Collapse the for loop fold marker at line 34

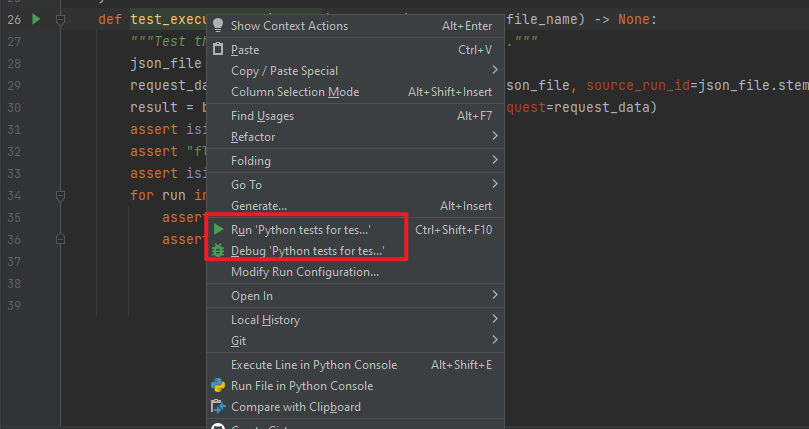click(x=60, y=195)
